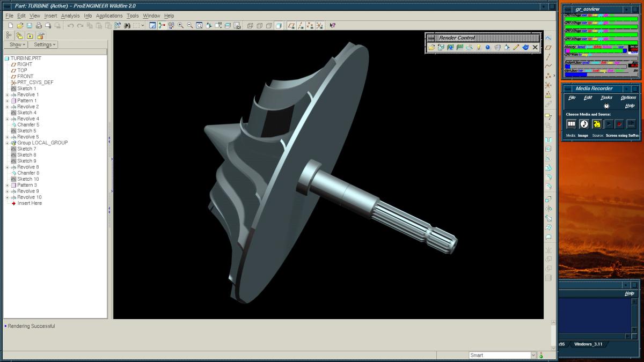Expand the Group LOCAL_GROUP tree node

pyautogui.click(x=8, y=143)
